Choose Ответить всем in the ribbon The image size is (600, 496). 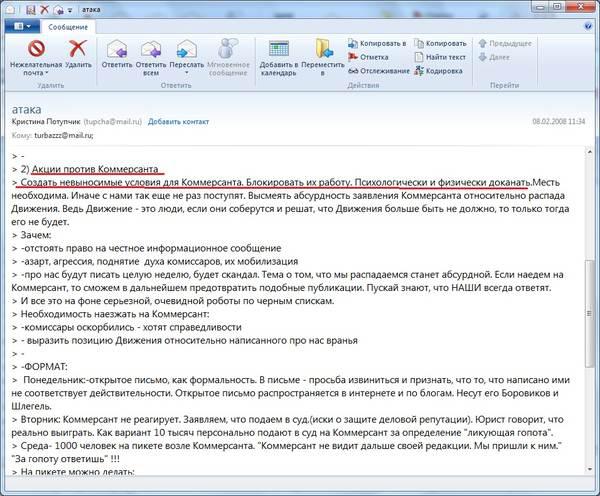(x=151, y=57)
